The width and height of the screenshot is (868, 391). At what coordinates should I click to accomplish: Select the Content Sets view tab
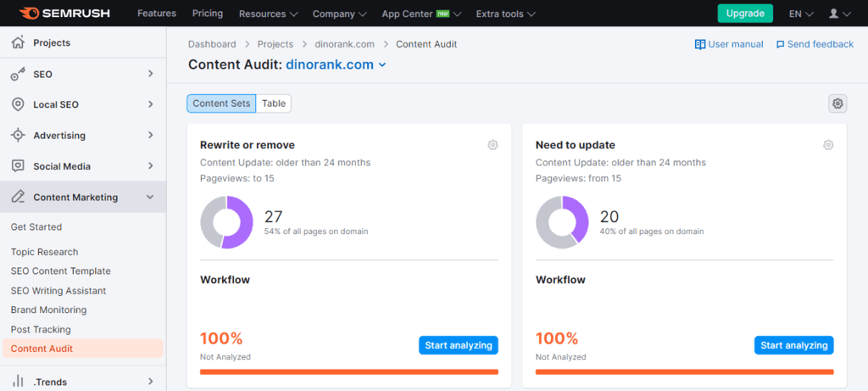(221, 103)
